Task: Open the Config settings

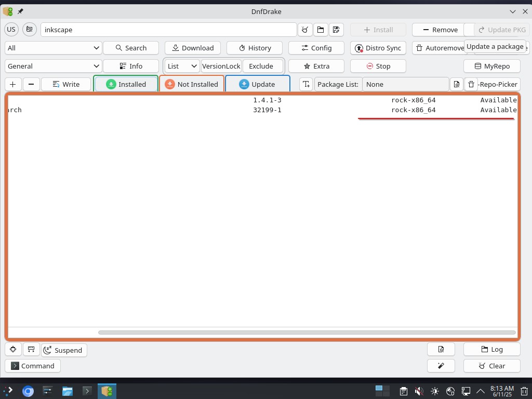Action: tap(316, 48)
